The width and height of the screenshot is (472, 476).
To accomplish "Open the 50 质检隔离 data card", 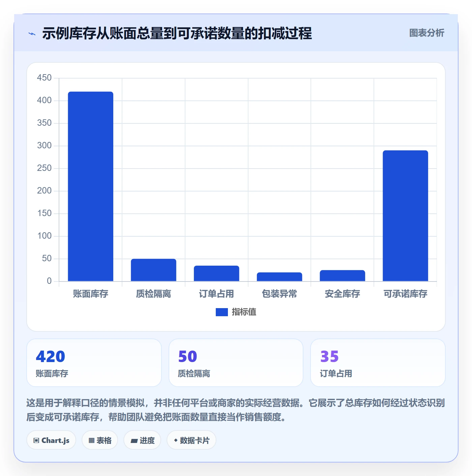I will pyautogui.click(x=236, y=363).
